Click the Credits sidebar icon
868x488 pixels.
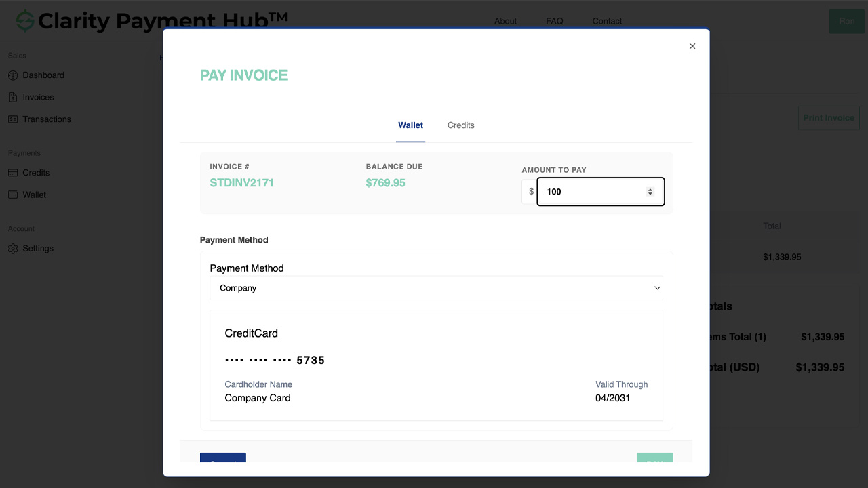[x=14, y=173]
